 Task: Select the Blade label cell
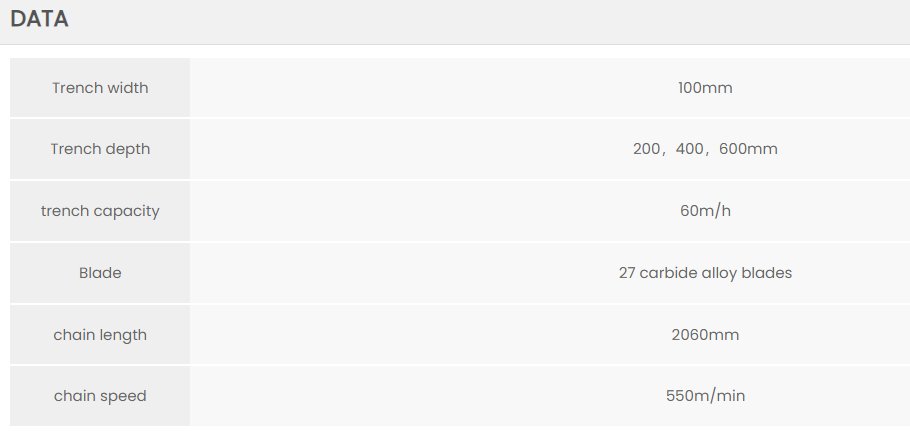click(100, 273)
